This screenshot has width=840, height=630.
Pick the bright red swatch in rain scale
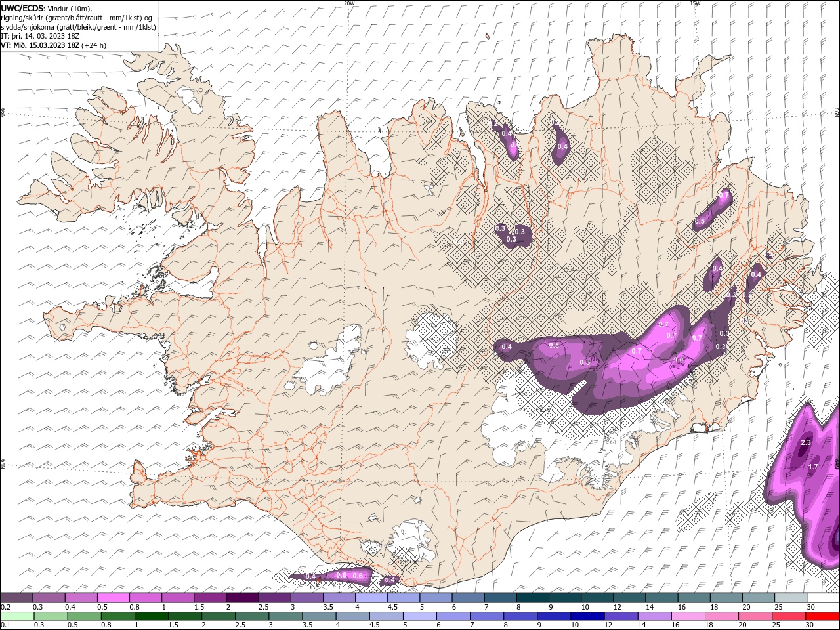point(824,616)
